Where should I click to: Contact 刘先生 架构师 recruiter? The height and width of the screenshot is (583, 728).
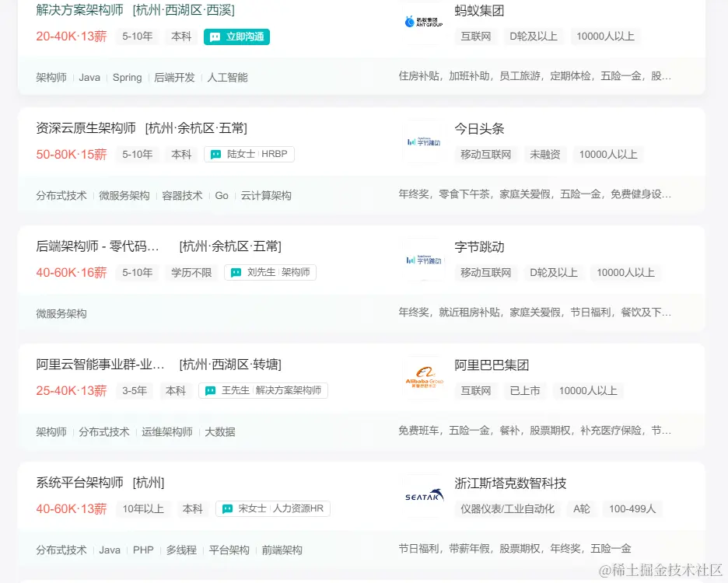[x=270, y=272]
